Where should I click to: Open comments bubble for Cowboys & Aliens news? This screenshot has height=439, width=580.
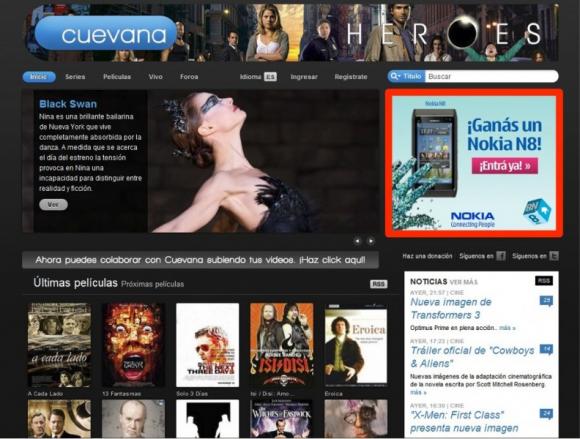(546, 349)
